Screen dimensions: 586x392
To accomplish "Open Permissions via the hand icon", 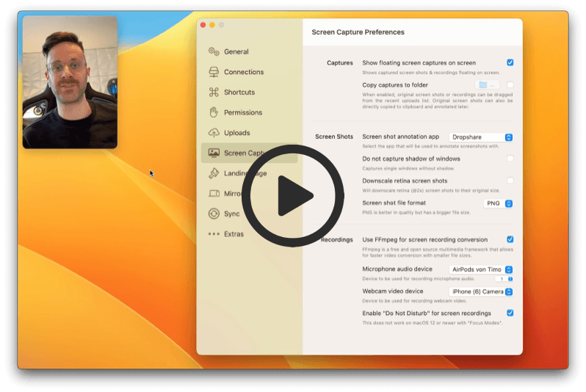I will (x=214, y=112).
